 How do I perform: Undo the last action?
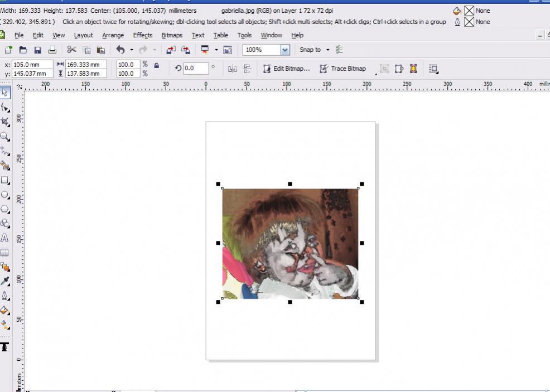(120, 50)
